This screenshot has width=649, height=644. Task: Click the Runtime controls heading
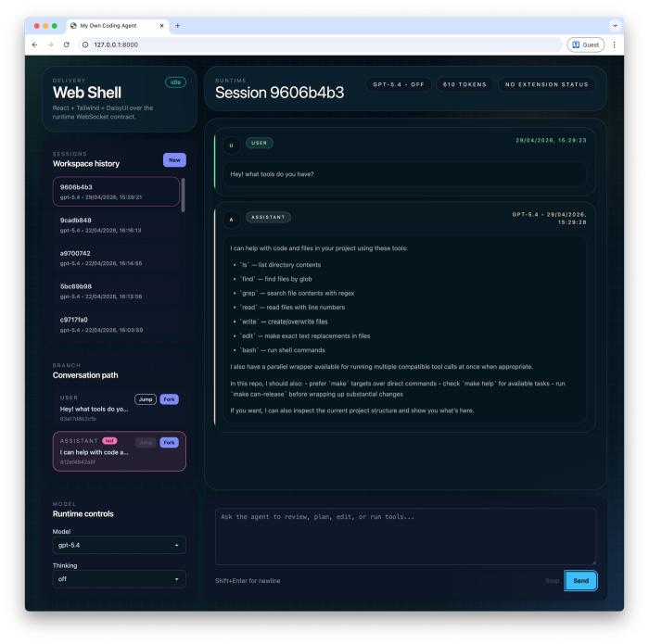(83, 513)
